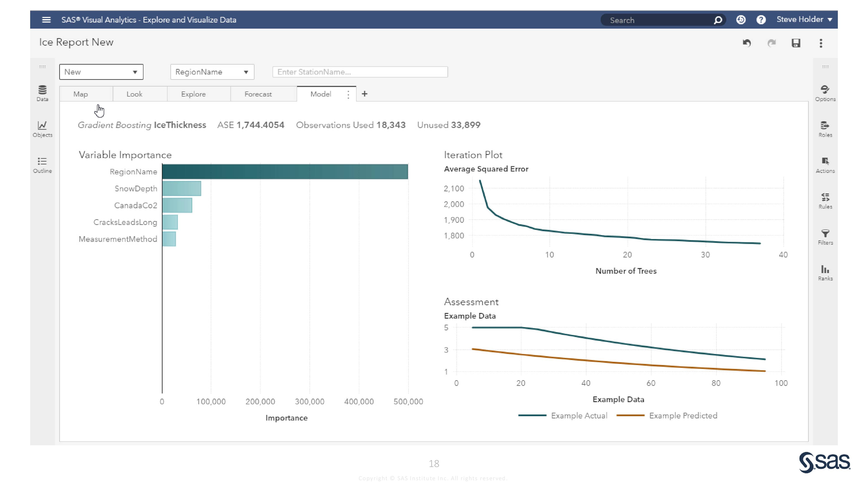Open the help question mark icon
The height and width of the screenshot is (488, 868).
point(761,20)
